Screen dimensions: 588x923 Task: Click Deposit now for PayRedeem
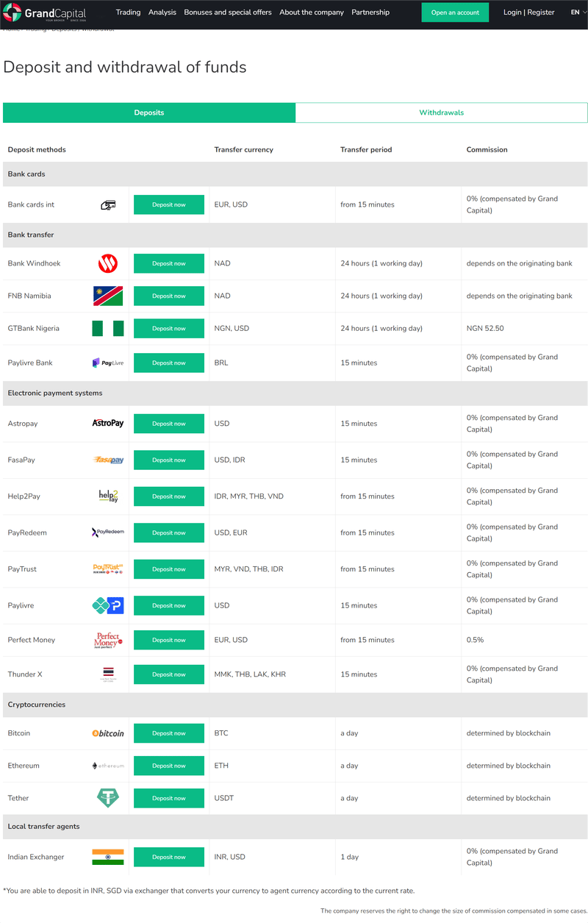click(x=169, y=532)
